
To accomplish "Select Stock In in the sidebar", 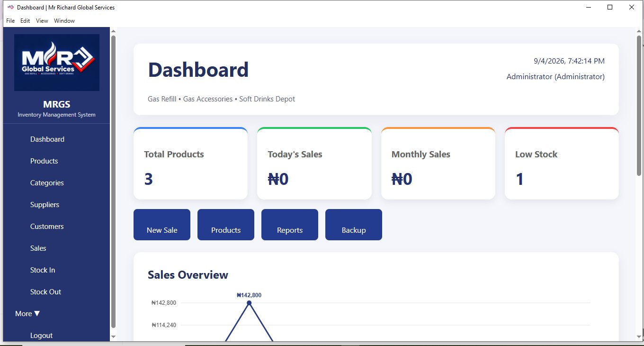I will pyautogui.click(x=43, y=270).
